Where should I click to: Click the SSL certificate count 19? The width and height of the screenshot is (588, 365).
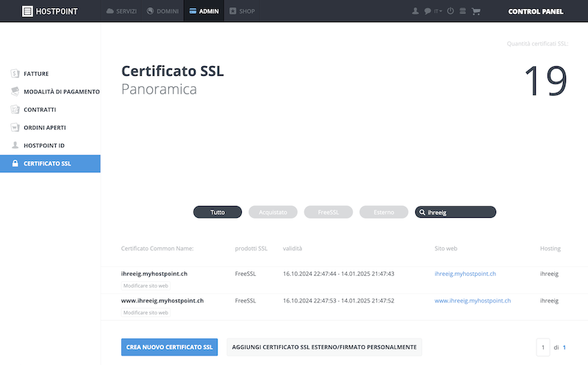[x=545, y=80]
